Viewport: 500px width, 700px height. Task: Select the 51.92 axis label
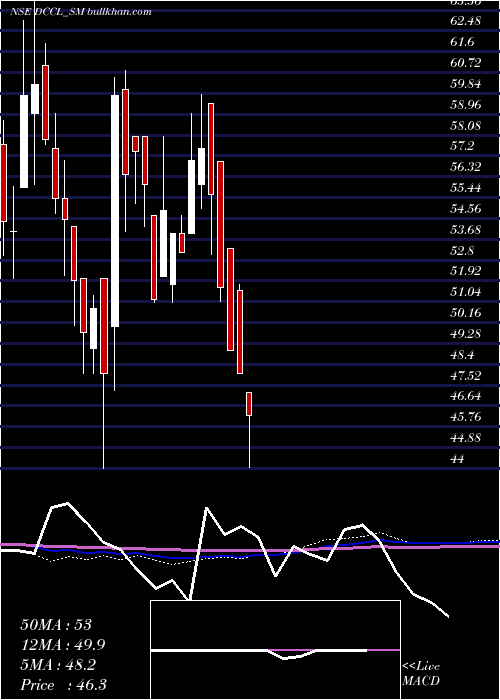coord(466,271)
